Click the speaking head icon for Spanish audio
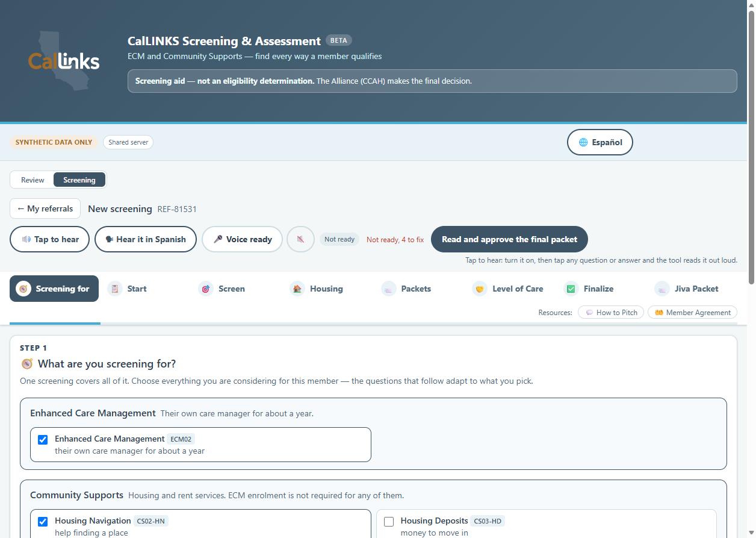Screen dimensions: 756x538 (x=109, y=239)
